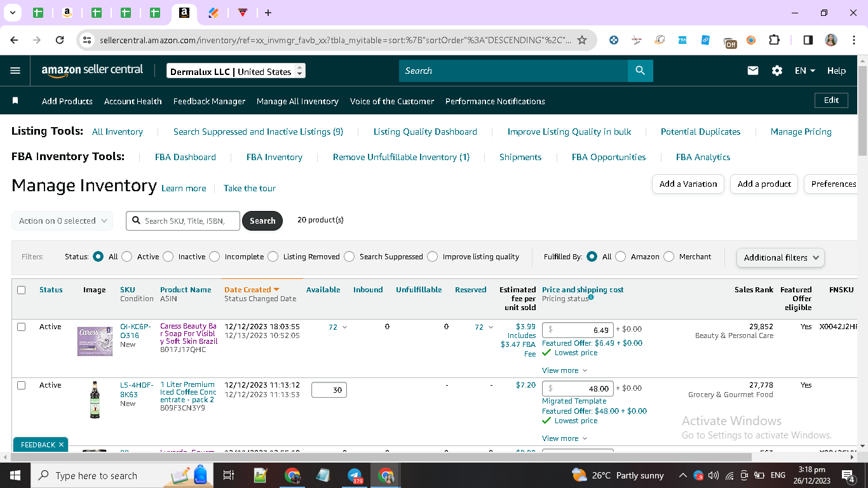Screen dimensions: 868x488
Task: Select the Listing Removed radio button
Action: (x=273, y=257)
